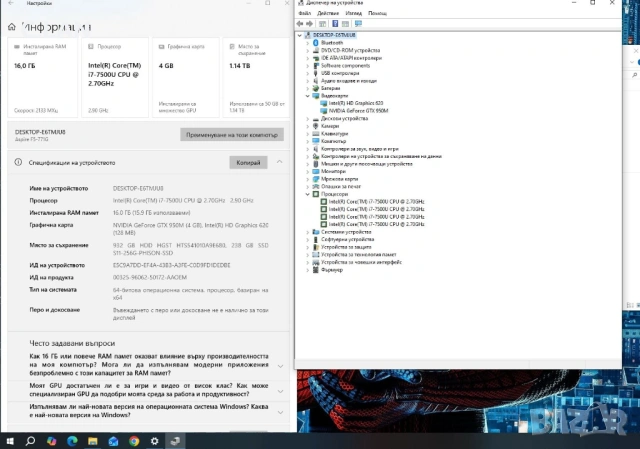Select the USB контролери icon
Viewport: 640px width, 449px height.
click(316, 73)
